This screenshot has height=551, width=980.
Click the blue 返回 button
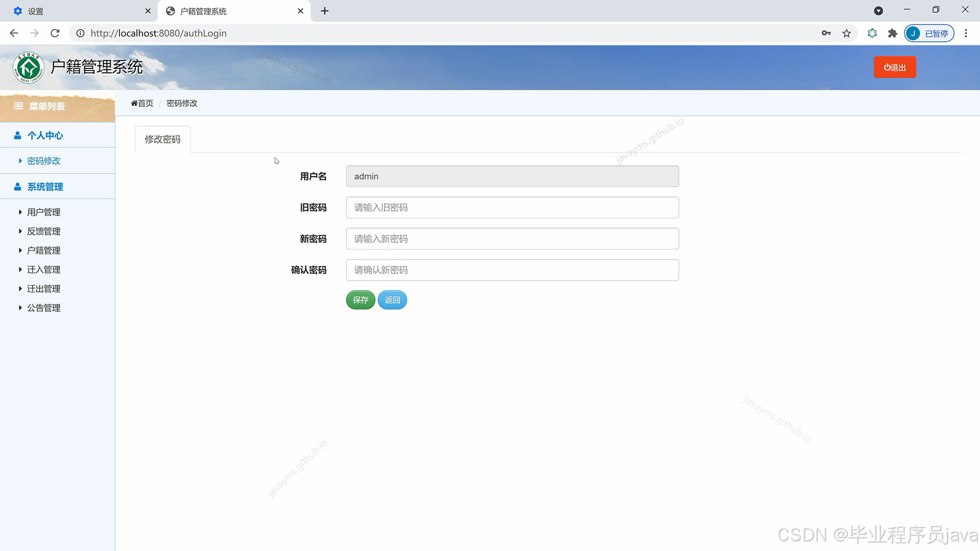tap(392, 300)
